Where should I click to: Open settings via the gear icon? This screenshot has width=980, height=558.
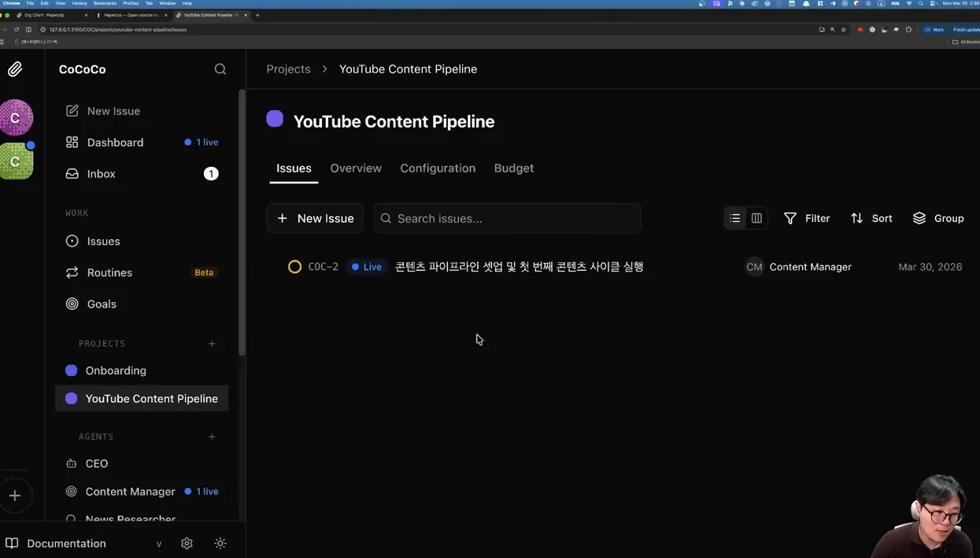tap(187, 544)
